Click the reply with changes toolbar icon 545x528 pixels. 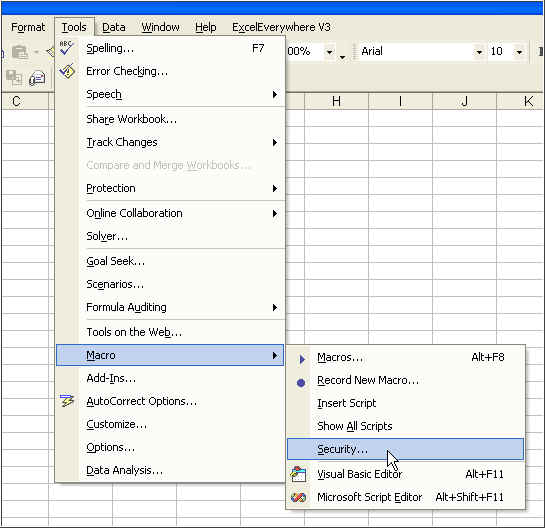(x=37, y=78)
